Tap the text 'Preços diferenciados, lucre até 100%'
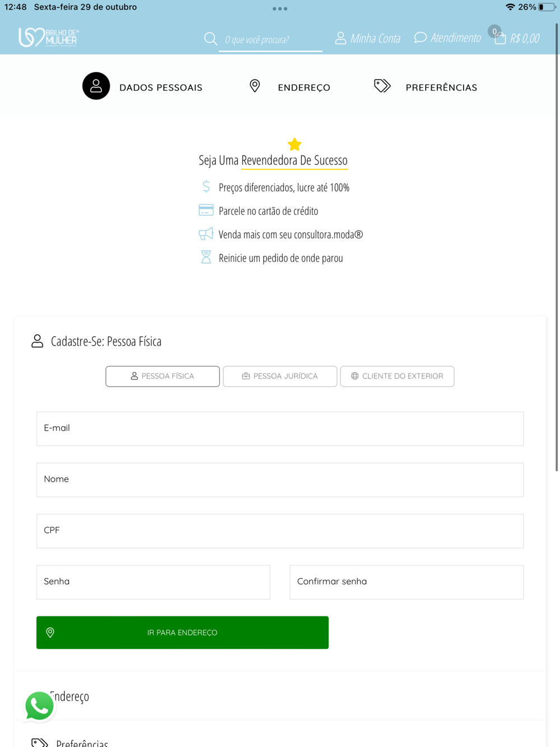 (284, 188)
